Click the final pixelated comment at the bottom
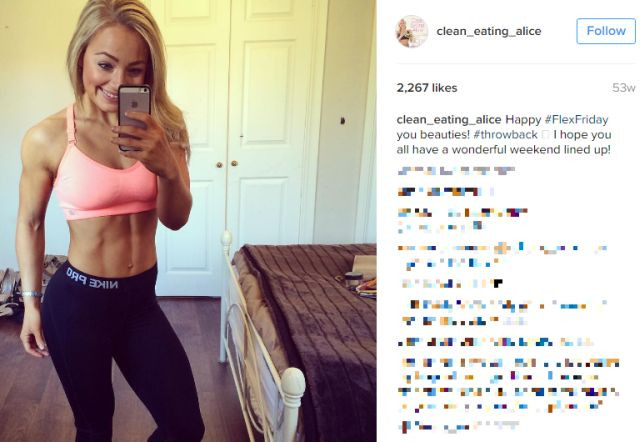This screenshot has width=640, height=442. (458, 426)
